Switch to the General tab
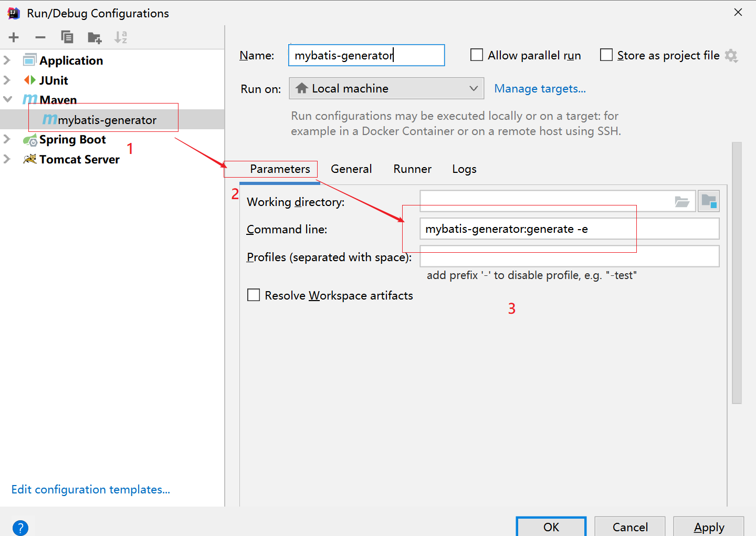 pyautogui.click(x=351, y=169)
